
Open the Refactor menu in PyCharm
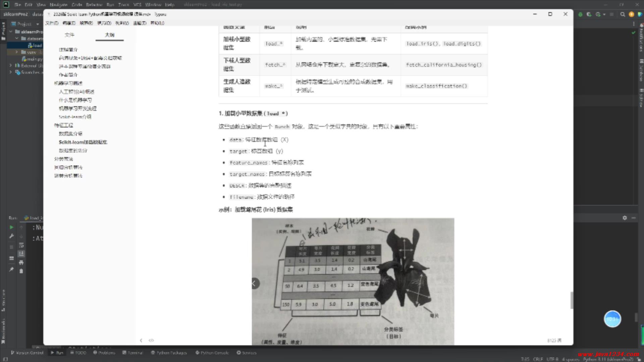(94, 5)
